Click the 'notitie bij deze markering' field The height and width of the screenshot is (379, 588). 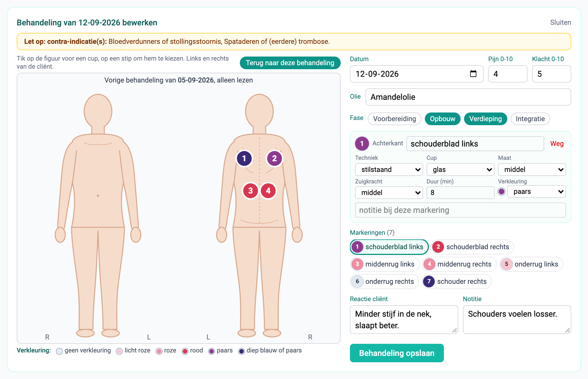coord(460,210)
